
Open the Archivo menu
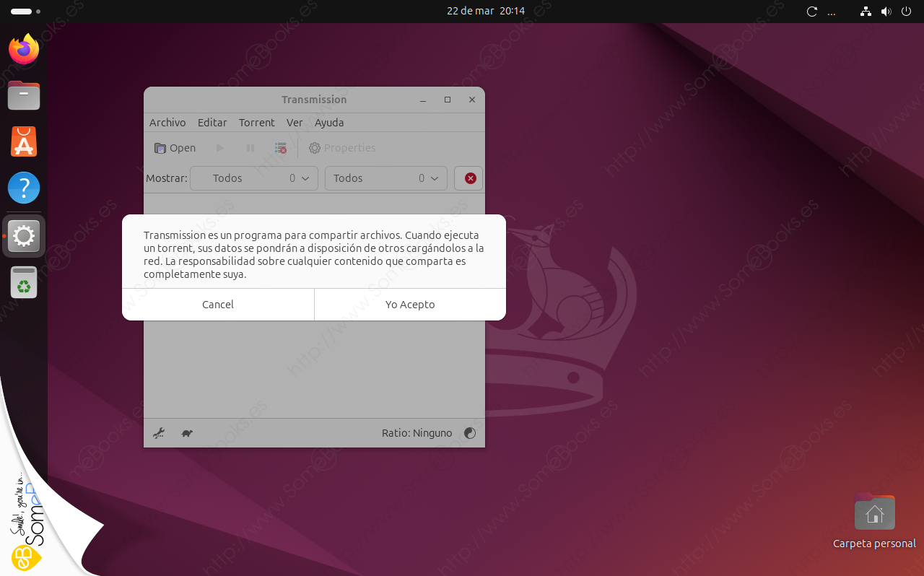click(x=167, y=123)
